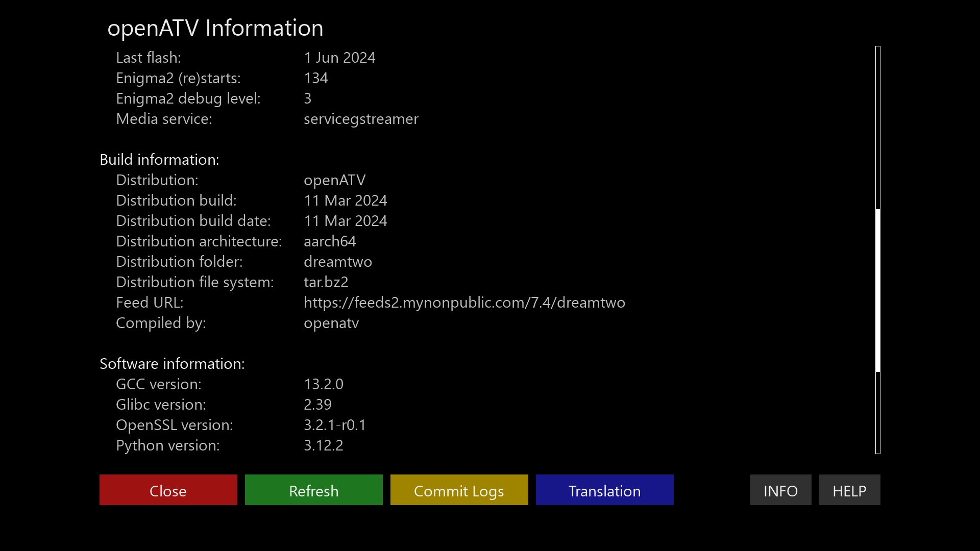Select the 'Distribution build date:' label
980x551 pixels.
tap(193, 221)
